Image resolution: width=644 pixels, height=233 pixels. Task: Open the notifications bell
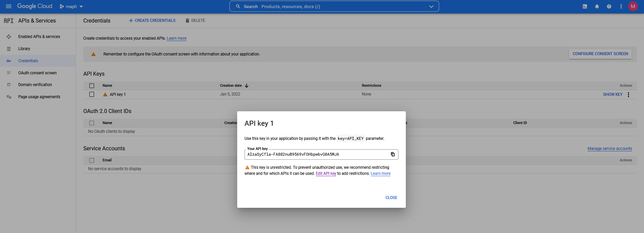pos(597,6)
